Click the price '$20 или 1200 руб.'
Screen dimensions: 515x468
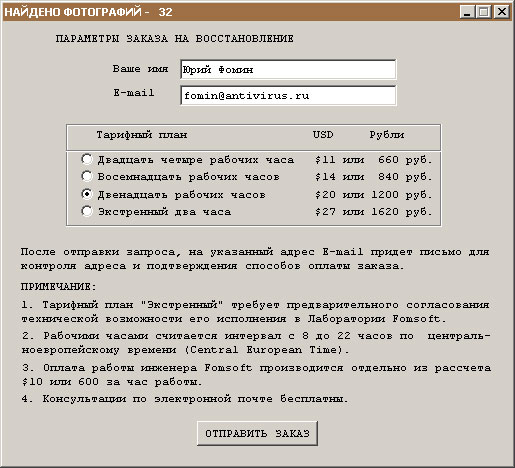[x=373, y=194]
